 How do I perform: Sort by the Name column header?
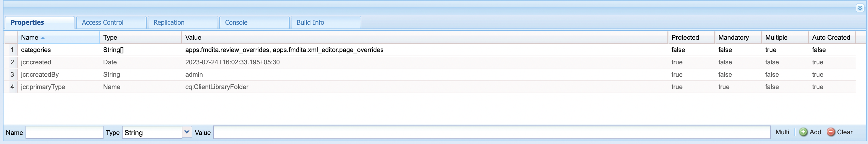(x=30, y=38)
